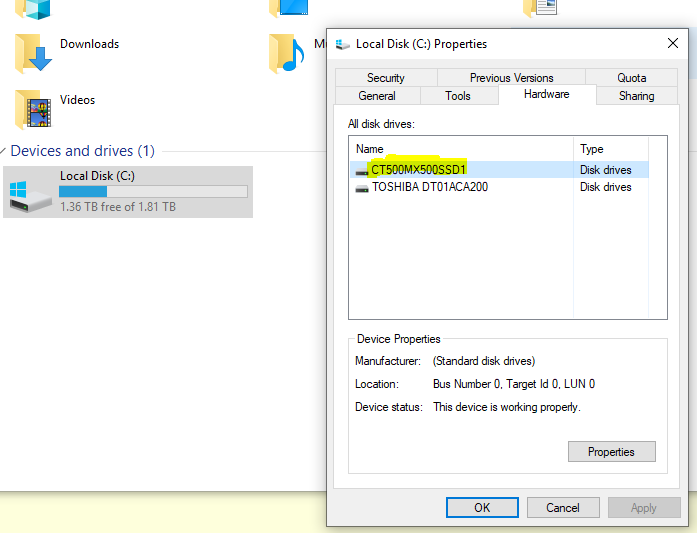
Task: Click the (Standard disk drives) manufacturer value
Action: pos(484,361)
